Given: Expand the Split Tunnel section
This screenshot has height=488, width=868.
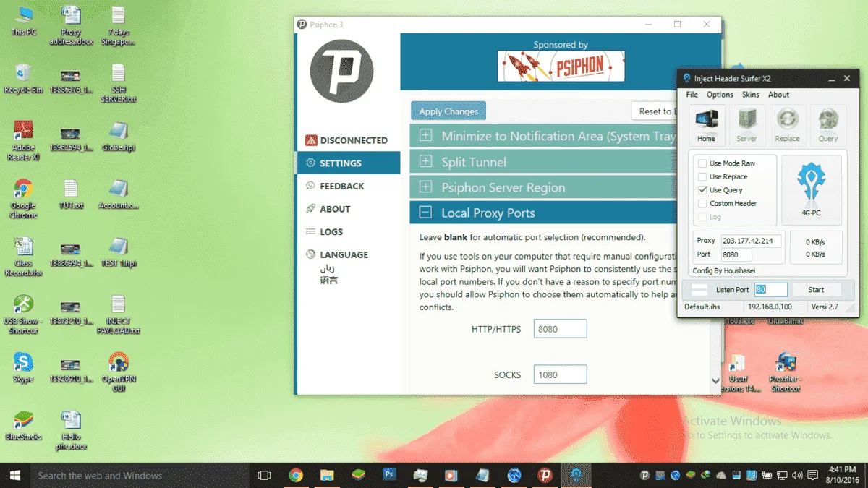Looking at the screenshot, I should click(543, 162).
